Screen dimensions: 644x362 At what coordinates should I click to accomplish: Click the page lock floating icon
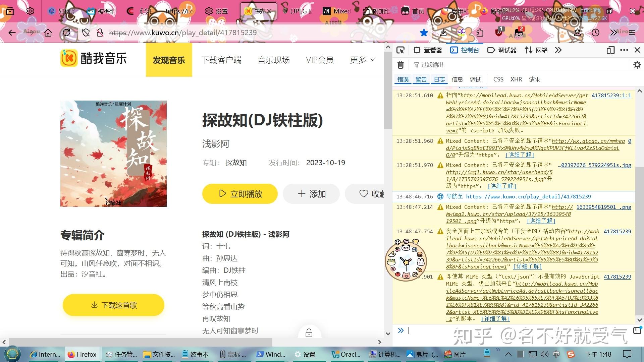click(x=309, y=333)
